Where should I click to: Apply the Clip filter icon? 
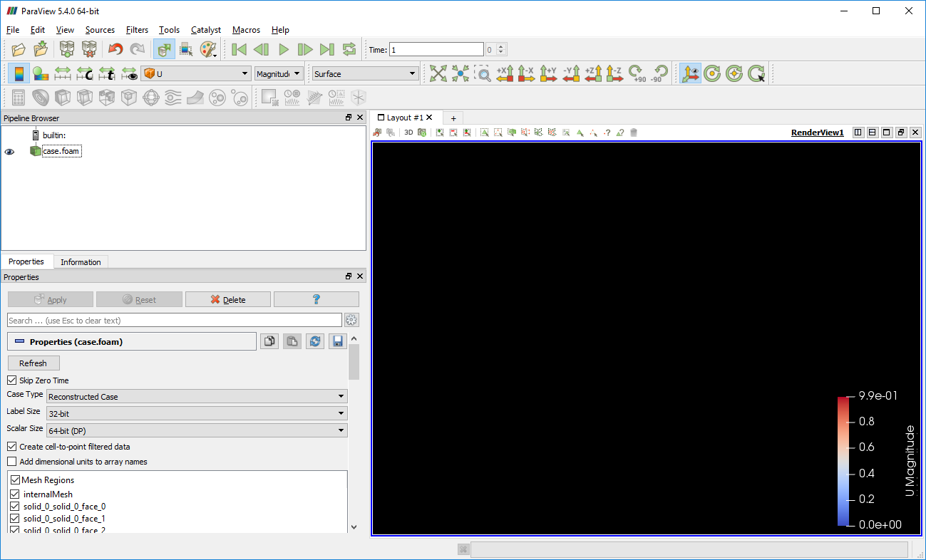point(63,98)
